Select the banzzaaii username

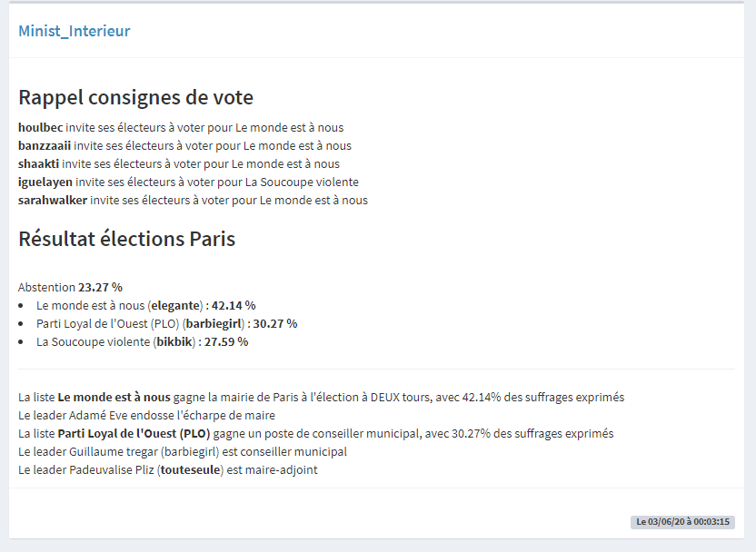tap(45, 146)
